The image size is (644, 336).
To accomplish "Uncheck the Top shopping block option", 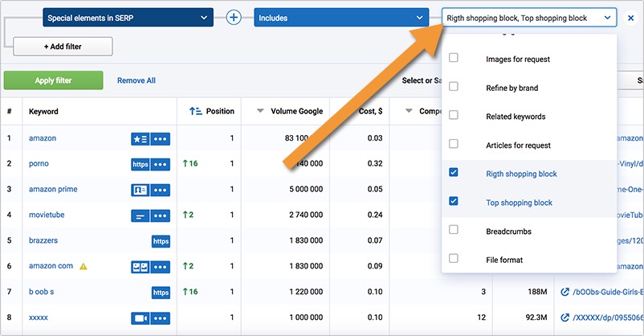I will pyautogui.click(x=454, y=202).
